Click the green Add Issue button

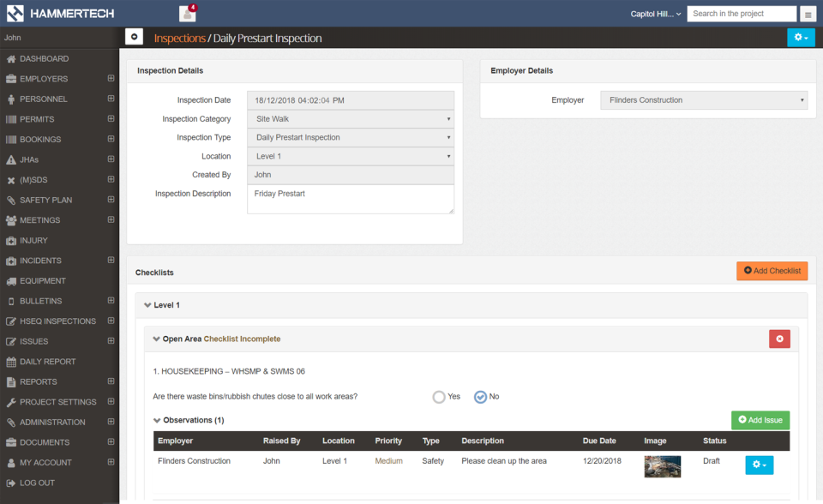click(760, 420)
